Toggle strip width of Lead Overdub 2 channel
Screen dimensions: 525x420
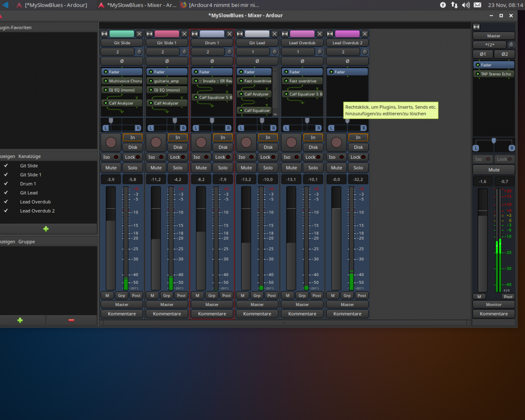(330, 34)
